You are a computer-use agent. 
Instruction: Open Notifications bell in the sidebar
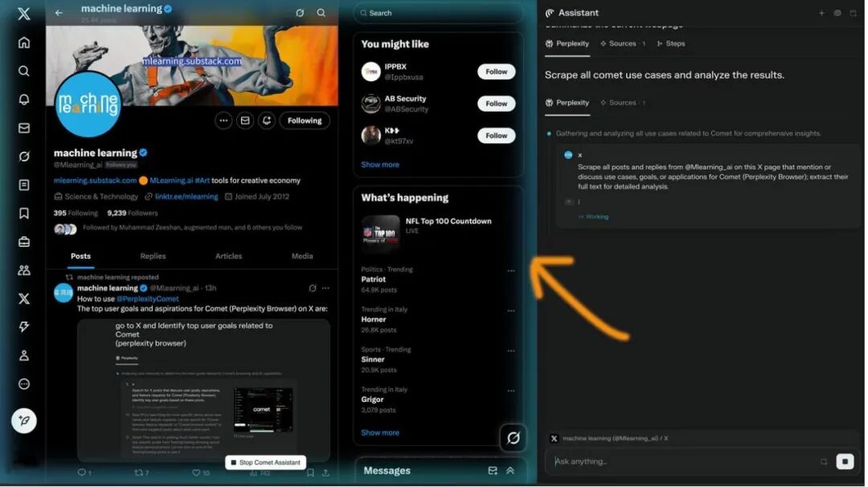(x=24, y=100)
